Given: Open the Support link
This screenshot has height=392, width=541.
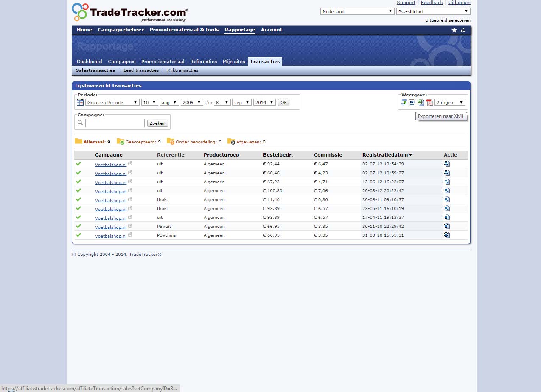Looking at the screenshot, I should point(406,3).
